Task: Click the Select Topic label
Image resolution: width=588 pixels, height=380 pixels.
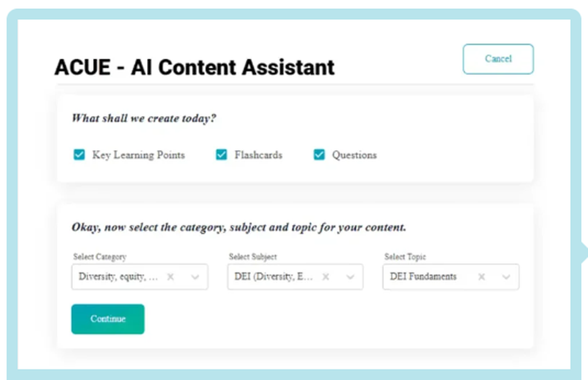Action: click(x=405, y=257)
